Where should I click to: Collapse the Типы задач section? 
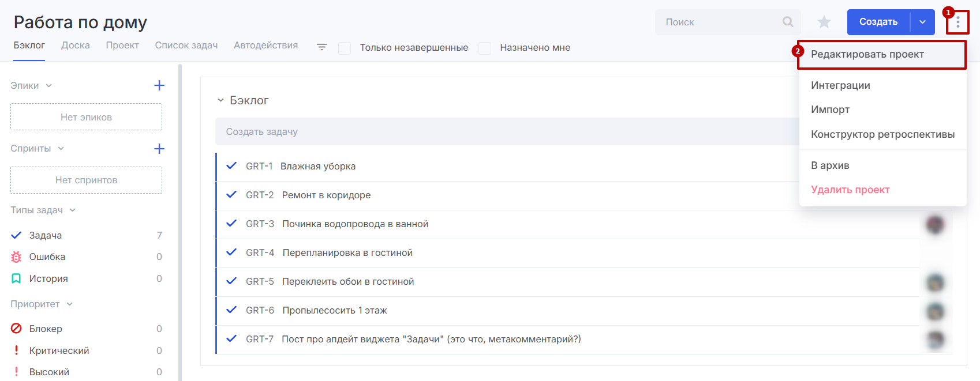coord(73,210)
